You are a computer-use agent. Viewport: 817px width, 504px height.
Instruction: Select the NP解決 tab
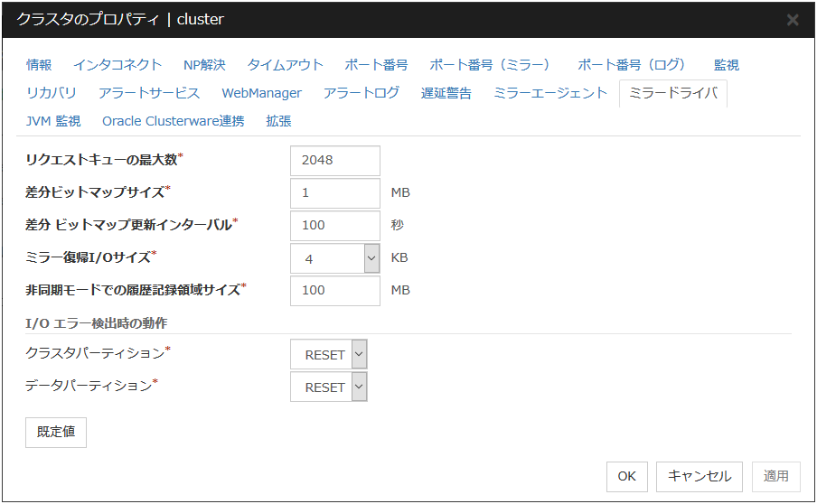click(x=204, y=65)
